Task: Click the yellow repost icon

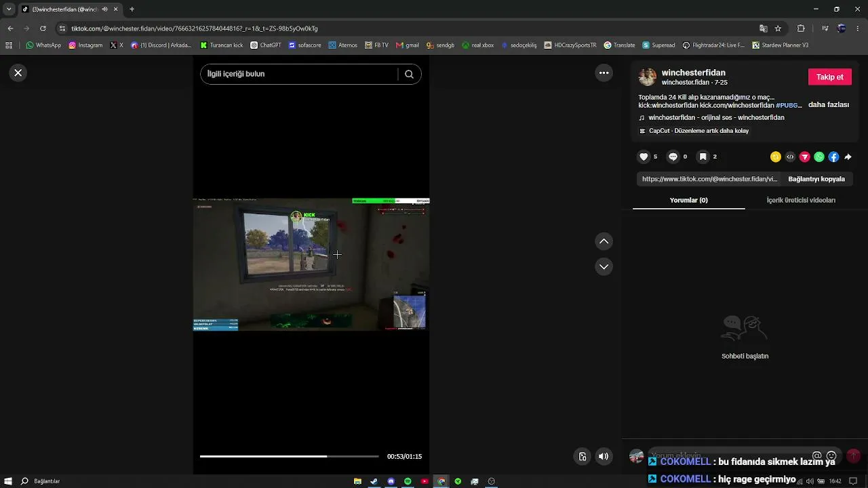Action: click(776, 157)
